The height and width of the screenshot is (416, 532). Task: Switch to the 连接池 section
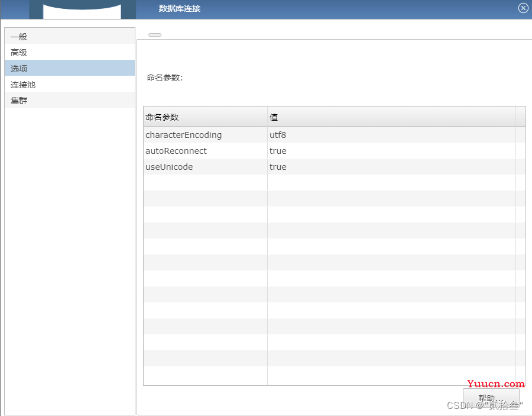tap(70, 84)
